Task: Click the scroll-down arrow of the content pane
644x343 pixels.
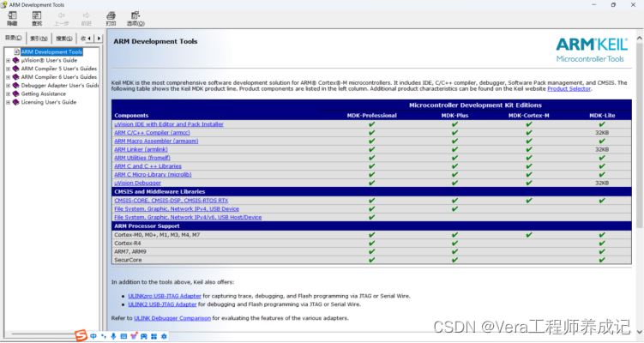Action: 640,332
